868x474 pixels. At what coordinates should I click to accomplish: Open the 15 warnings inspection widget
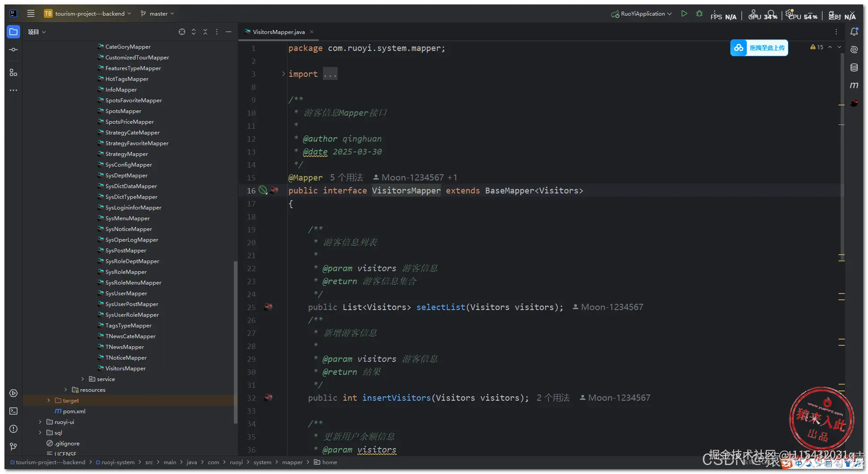tap(817, 47)
